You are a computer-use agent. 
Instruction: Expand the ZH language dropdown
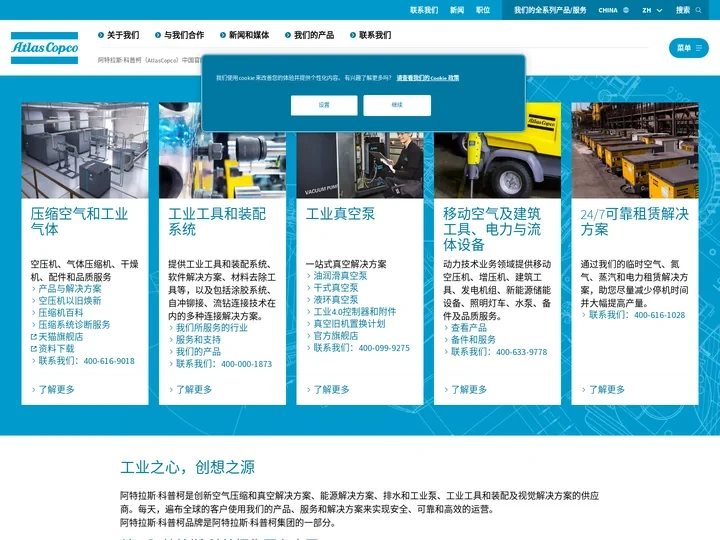coord(652,10)
